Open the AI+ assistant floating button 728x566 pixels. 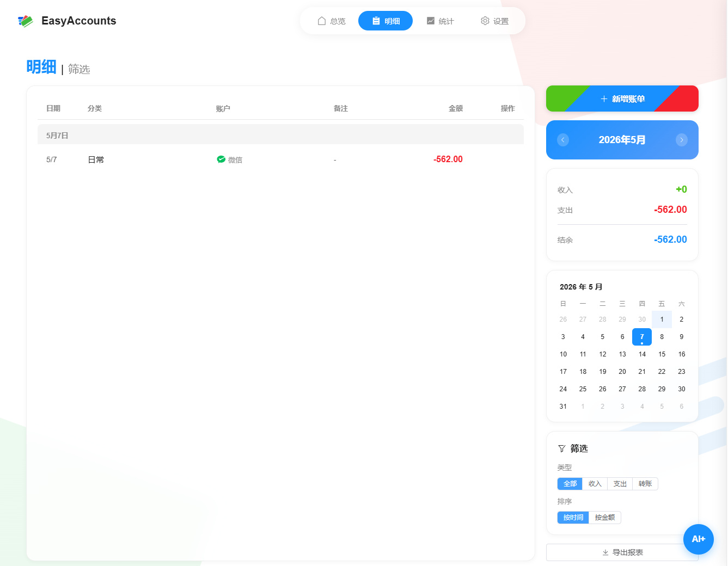pos(698,539)
